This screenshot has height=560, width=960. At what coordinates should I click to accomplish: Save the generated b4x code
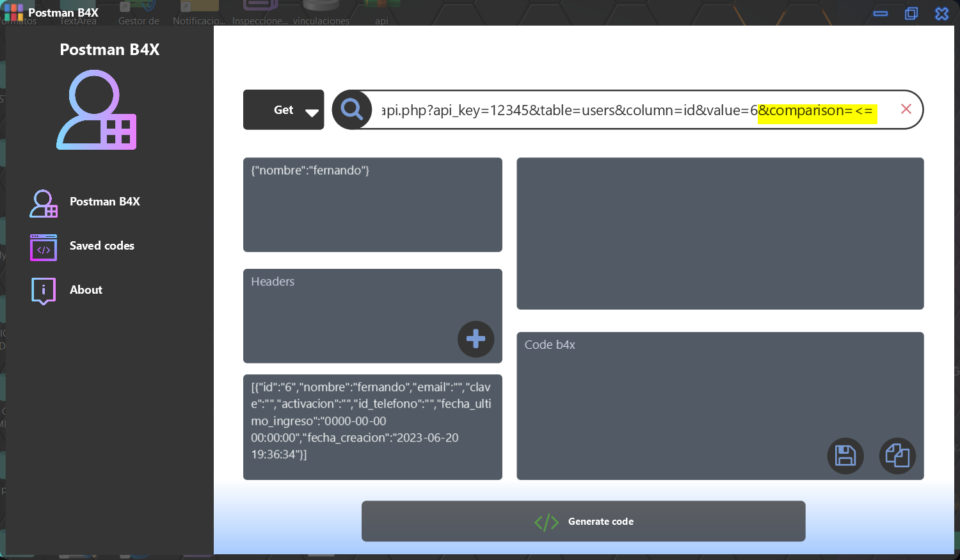[845, 456]
